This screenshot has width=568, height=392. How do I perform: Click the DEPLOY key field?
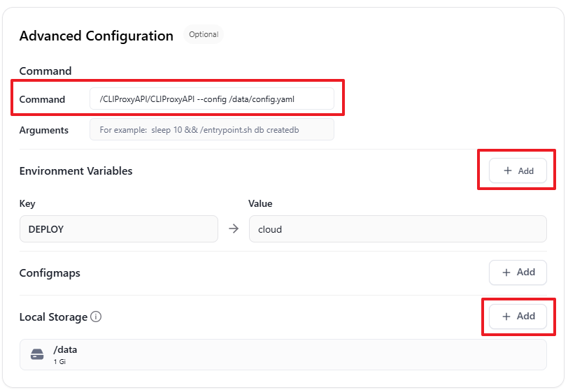pos(118,228)
